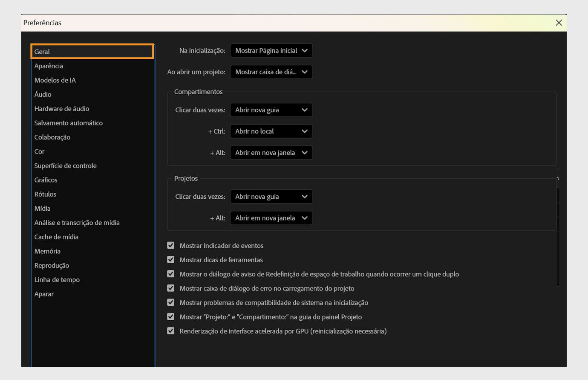The image size is (588, 380).
Task: Open "Clicar duas vezes" dropdown under Compartimentos
Action: [x=271, y=110]
